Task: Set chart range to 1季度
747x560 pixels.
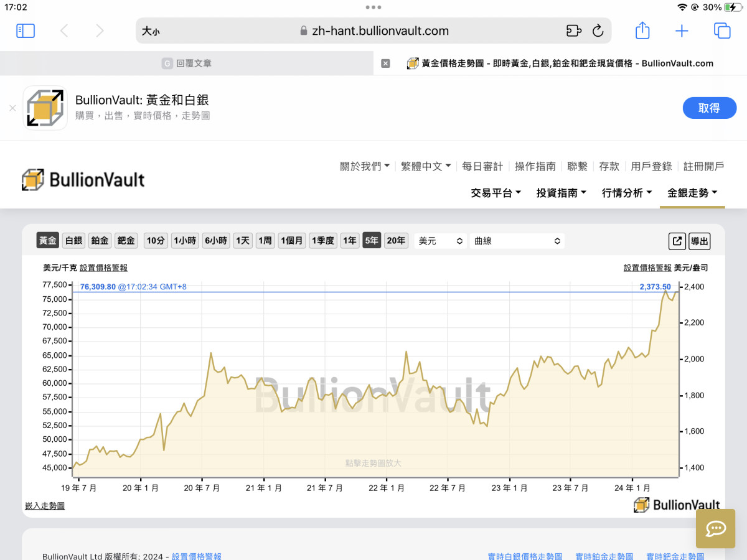Action: point(323,241)
